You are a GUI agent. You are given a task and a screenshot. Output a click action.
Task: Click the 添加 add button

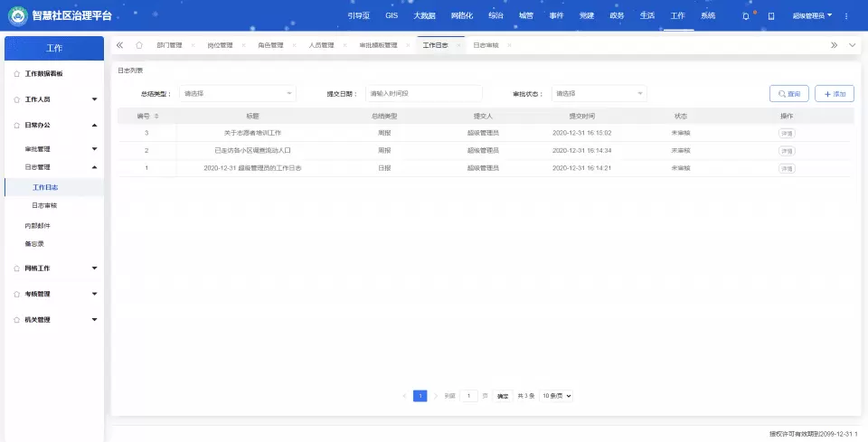pos(834,93)
